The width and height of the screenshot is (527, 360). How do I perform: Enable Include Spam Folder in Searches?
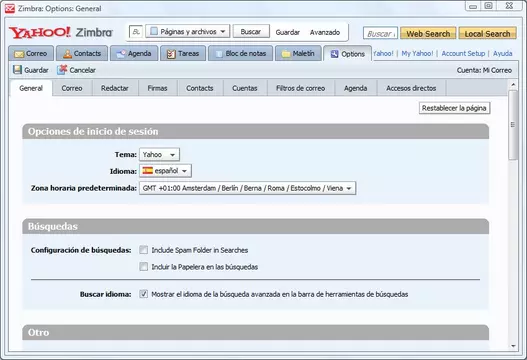(144, 250)
